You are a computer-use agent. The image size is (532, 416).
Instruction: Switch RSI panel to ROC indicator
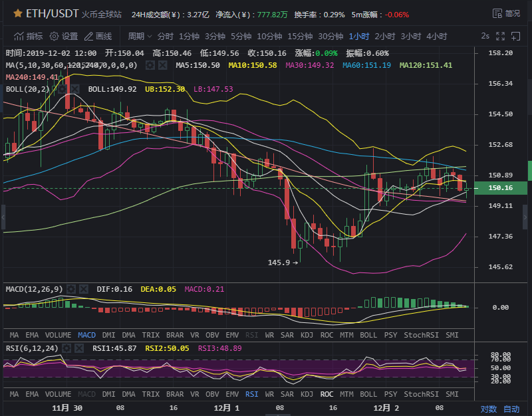[327, 394]
